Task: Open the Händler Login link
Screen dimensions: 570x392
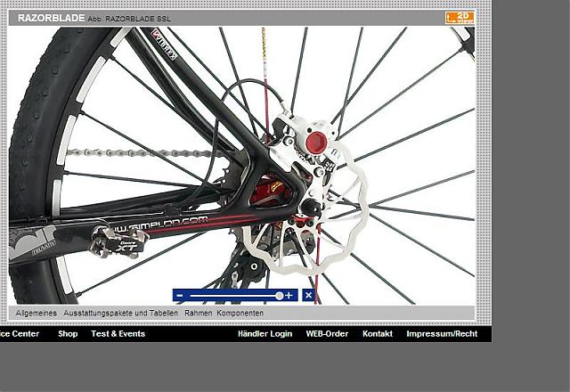Action: 265,334
